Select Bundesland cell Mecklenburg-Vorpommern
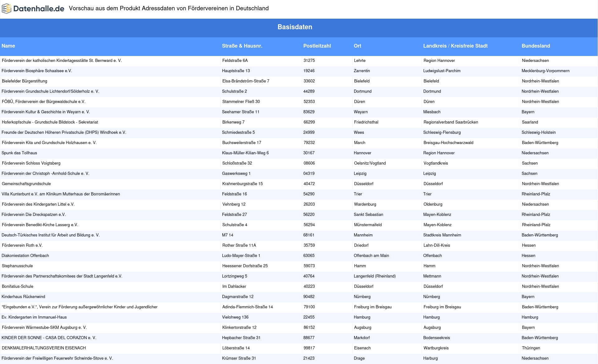 tap(545, 71)
